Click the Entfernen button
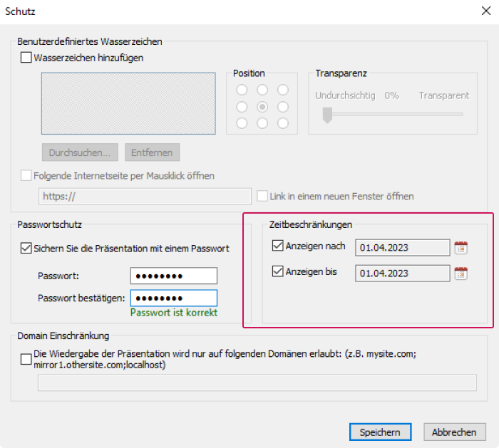Viewport: 499px width, 448px height. [x=152, y=152]
